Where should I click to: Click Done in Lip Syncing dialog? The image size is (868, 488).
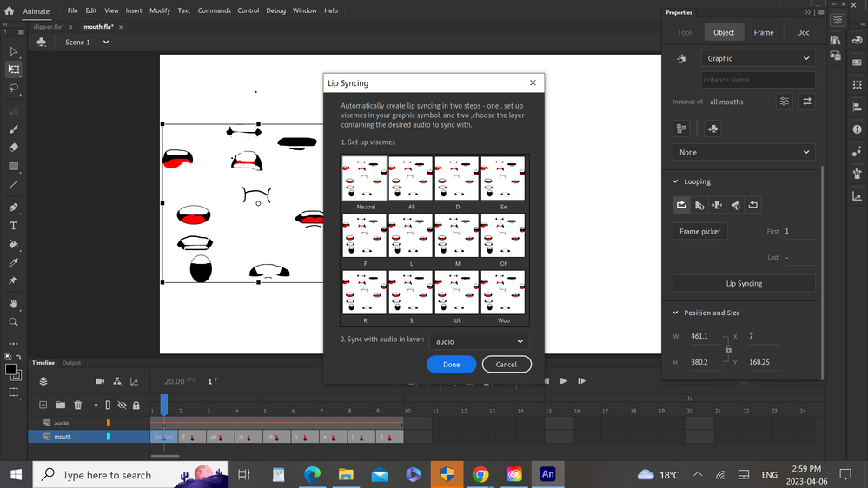[x=451, y=364]
